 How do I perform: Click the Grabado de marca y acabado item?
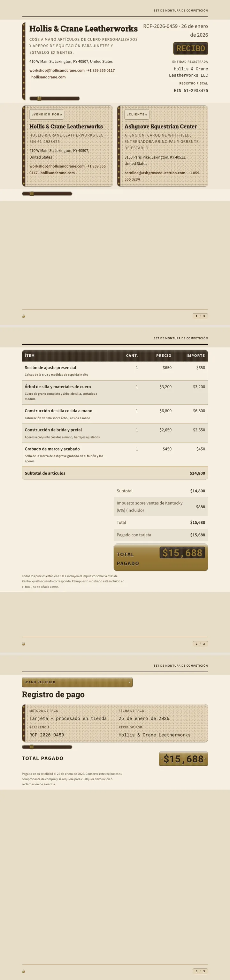(x=52, y=449)
